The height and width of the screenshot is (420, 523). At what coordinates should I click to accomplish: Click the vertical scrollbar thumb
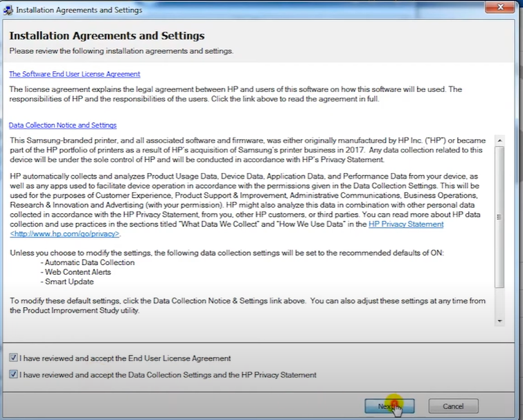499,217
